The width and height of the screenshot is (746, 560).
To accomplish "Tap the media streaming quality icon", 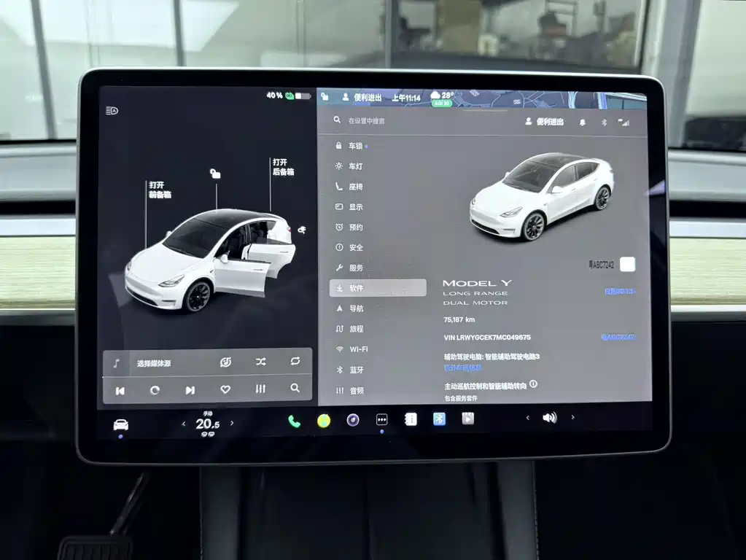I will coord(225,362).
